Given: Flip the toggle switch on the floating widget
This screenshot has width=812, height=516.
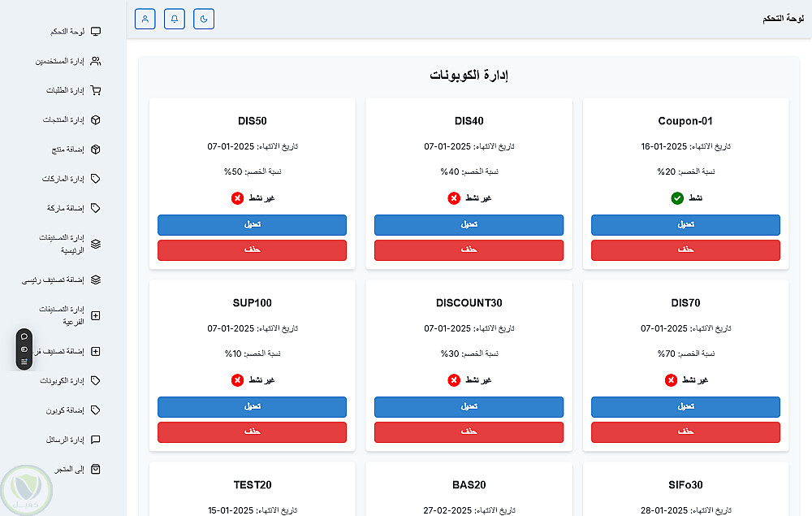Looking at the screenshot, I should point(24,349).
